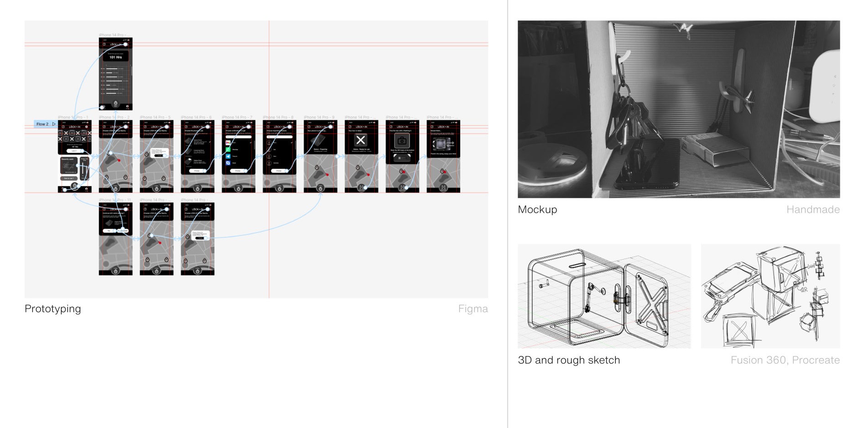This screenshot has width=868, height=428.
Task: Click the settings gear on the LOCK~IN home frame
Action: pos(86,127)
